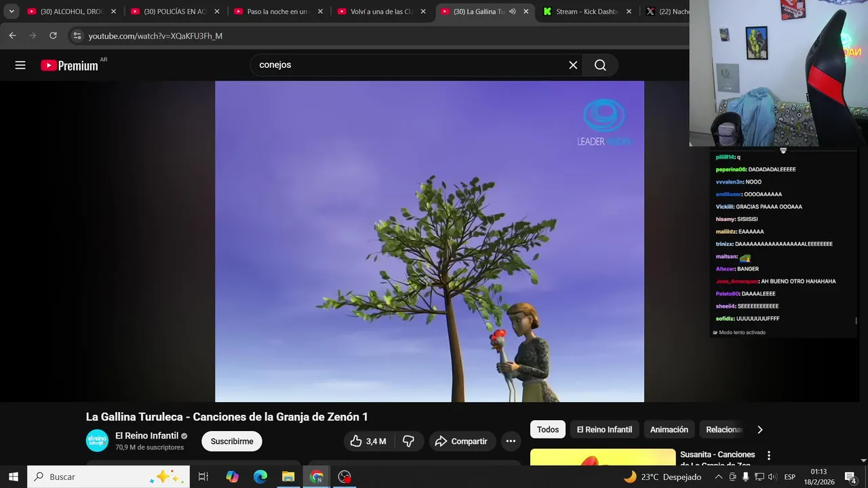Clear the 'conejos' search text
Image resolution: width=868 pixels, height=488 pixels.
(573, 65)
